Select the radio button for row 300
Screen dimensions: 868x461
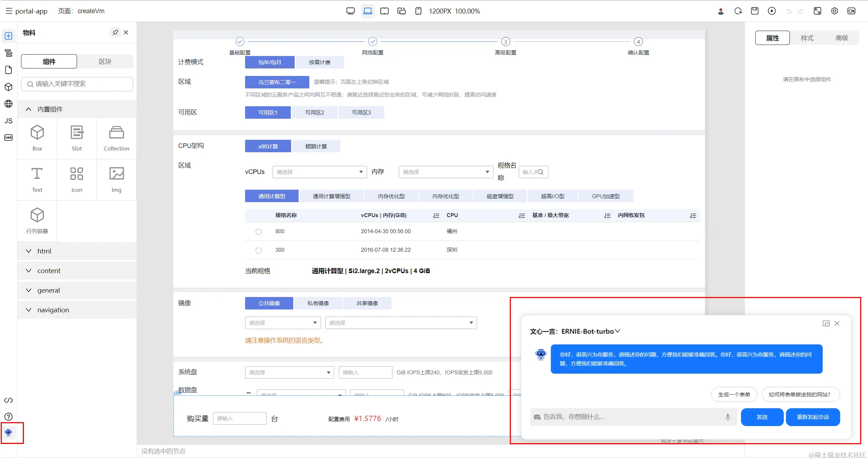tap(259, 250)
